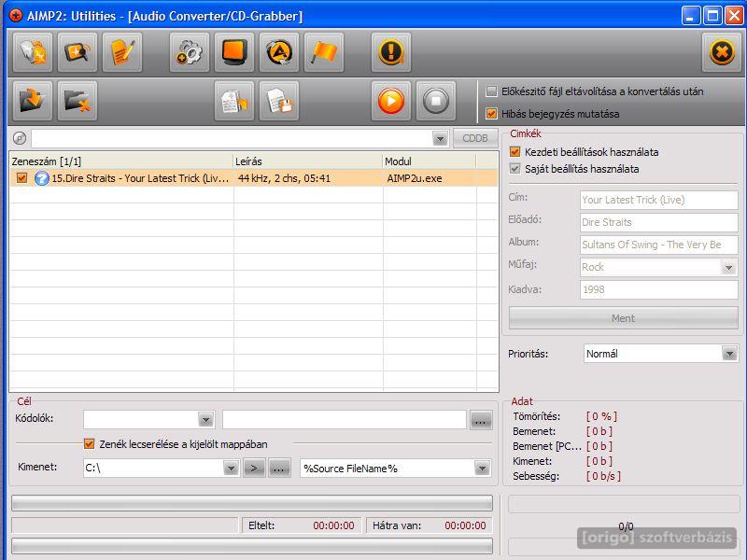The height and width of the screenshot is (560, 747).
Task: Click the progress bar above the Eltelt timer
Action: coord(252,503)
